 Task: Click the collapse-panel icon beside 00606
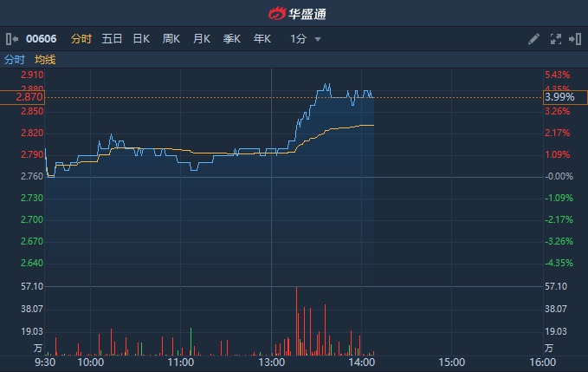point(11,39)
